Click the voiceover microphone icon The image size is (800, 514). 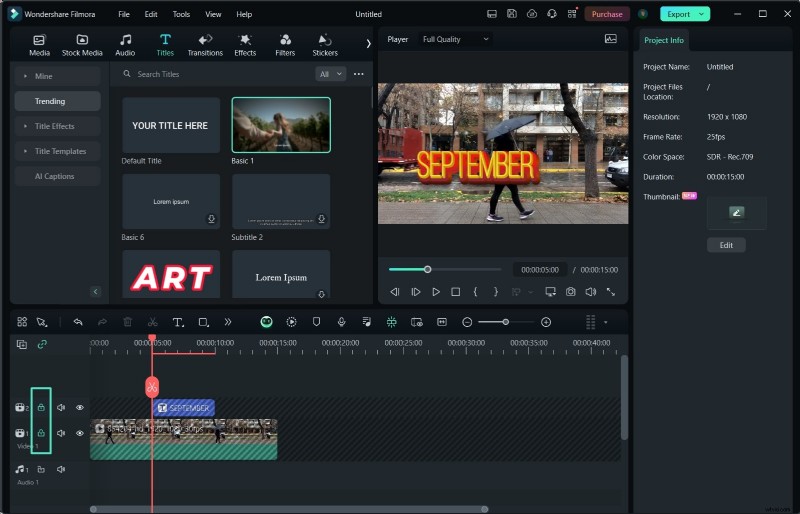point(341,322)
